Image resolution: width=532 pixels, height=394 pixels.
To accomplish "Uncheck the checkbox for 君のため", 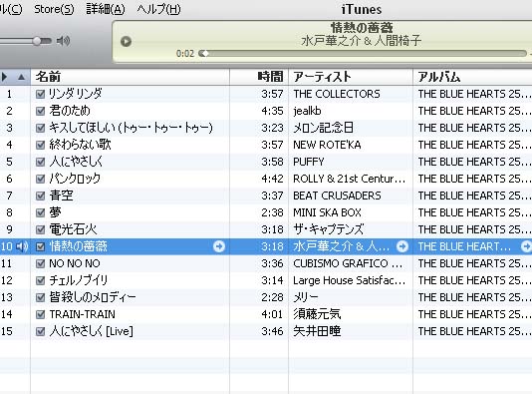I will tap(41, 111).
